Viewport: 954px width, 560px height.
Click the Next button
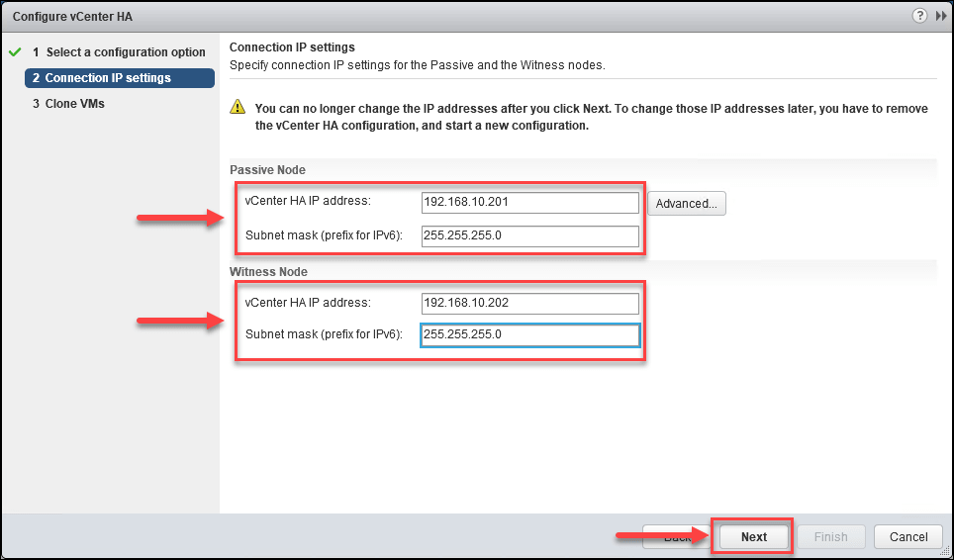(x=754, y=537)
